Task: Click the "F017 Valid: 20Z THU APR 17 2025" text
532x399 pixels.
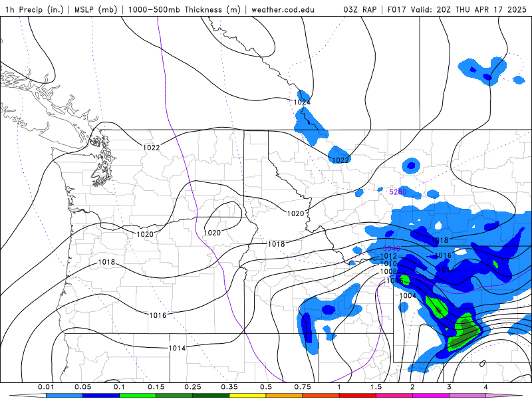Action: click(457, 9)
